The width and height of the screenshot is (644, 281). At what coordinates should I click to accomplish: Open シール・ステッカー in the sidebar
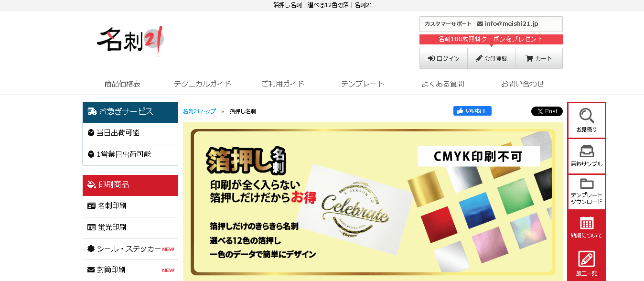point(130,249)
